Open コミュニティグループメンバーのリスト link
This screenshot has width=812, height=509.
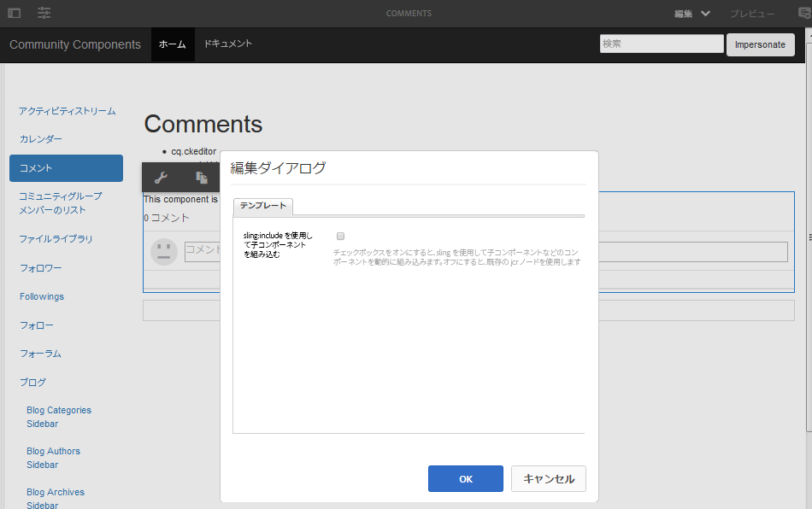[61, 203]
